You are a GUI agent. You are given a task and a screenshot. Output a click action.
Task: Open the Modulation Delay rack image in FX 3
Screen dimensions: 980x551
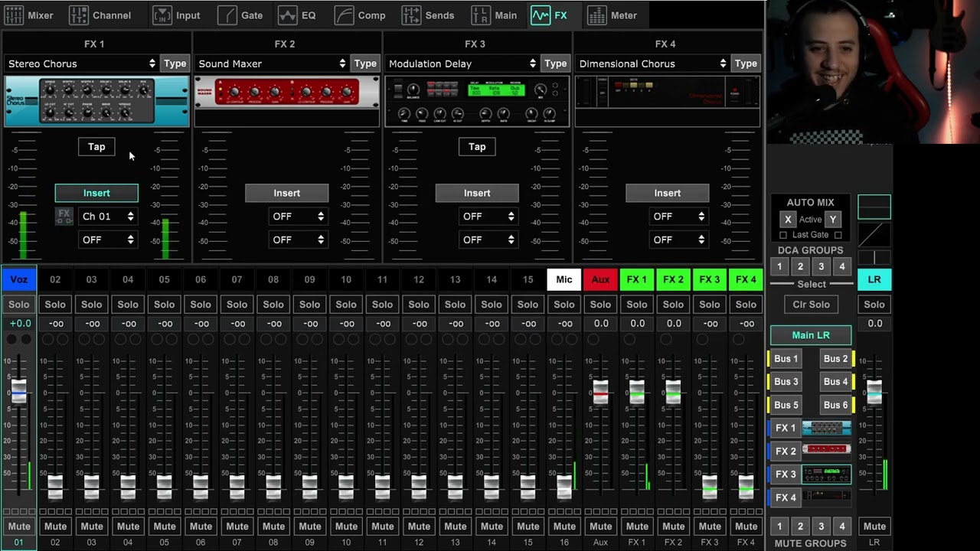pyautogui.click(x=477, y=101)
